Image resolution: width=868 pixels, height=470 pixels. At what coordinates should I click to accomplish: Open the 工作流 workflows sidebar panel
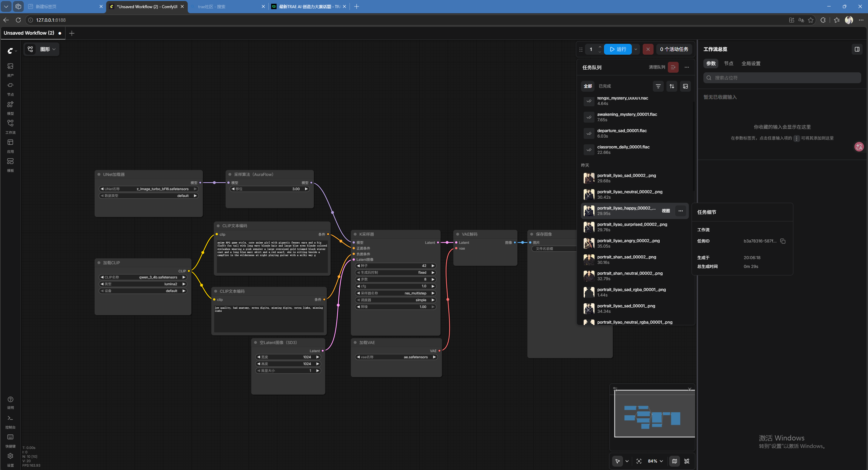[11, 126]
